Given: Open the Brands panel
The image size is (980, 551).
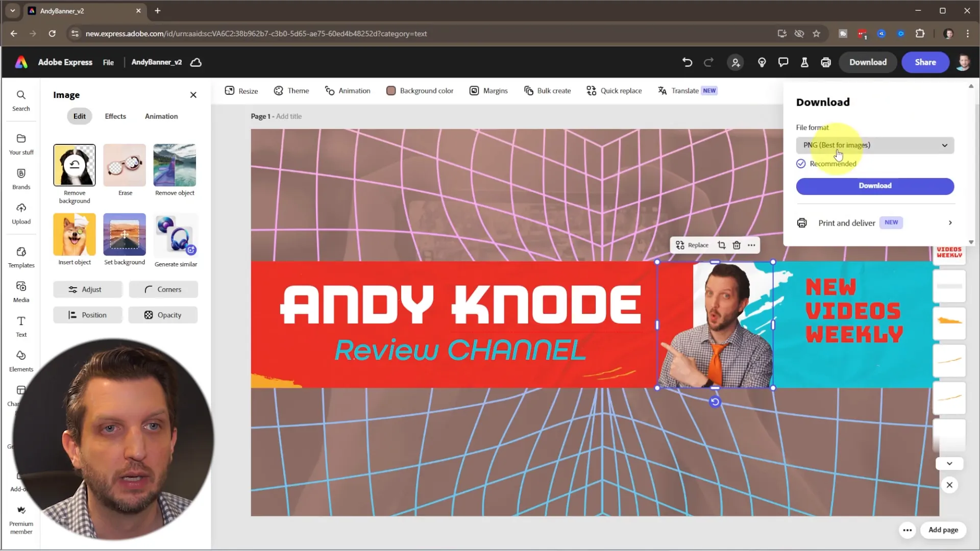Looking at the screenshot, I should (21, 179).
